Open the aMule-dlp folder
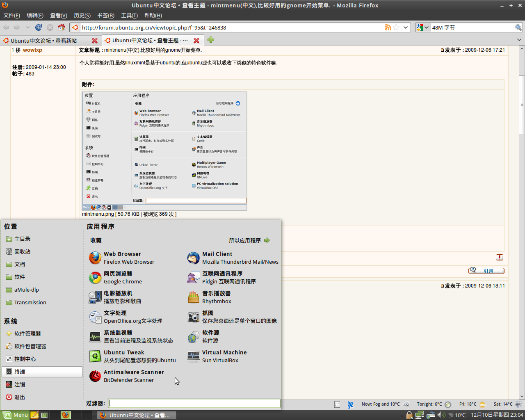This screenshot has height=420, width=525. 42,290
